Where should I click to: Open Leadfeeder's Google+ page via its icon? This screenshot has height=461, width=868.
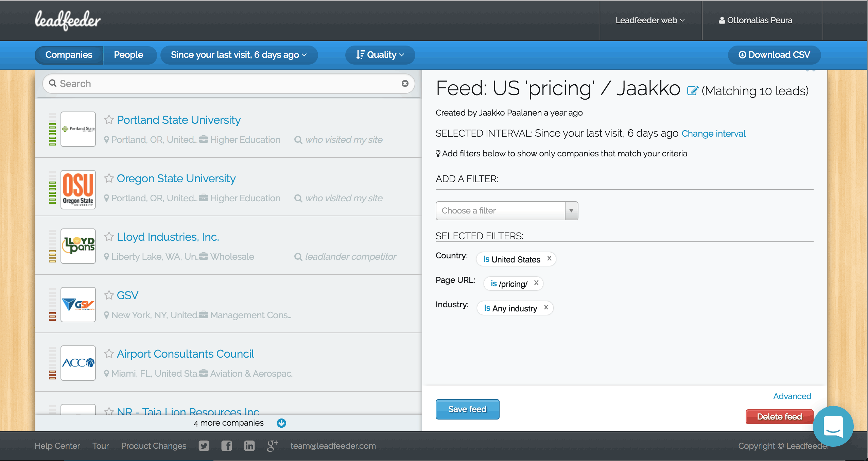[272, 446]
